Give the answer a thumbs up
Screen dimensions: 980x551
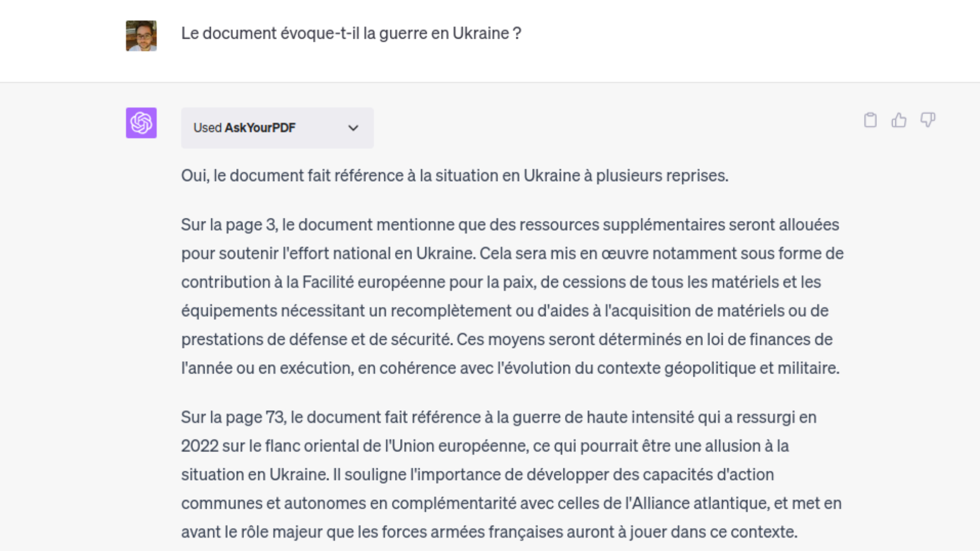[x=899, y=120]
